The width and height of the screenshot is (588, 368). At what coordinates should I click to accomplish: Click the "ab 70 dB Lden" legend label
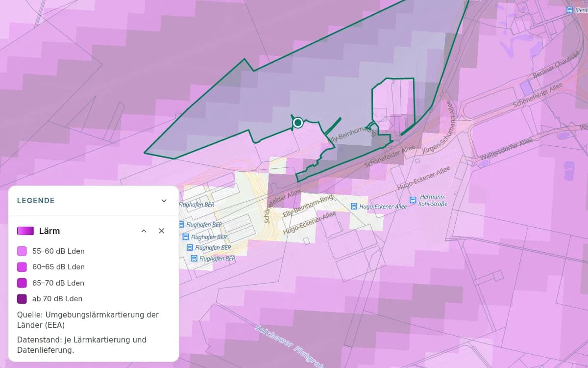pyautogui.click(x=57, y=299)
